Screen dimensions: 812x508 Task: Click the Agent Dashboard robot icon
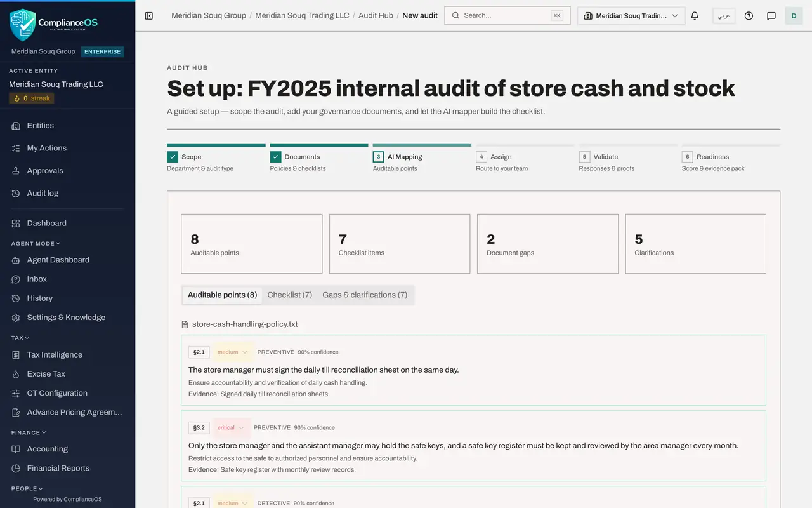tap(16, 260)
